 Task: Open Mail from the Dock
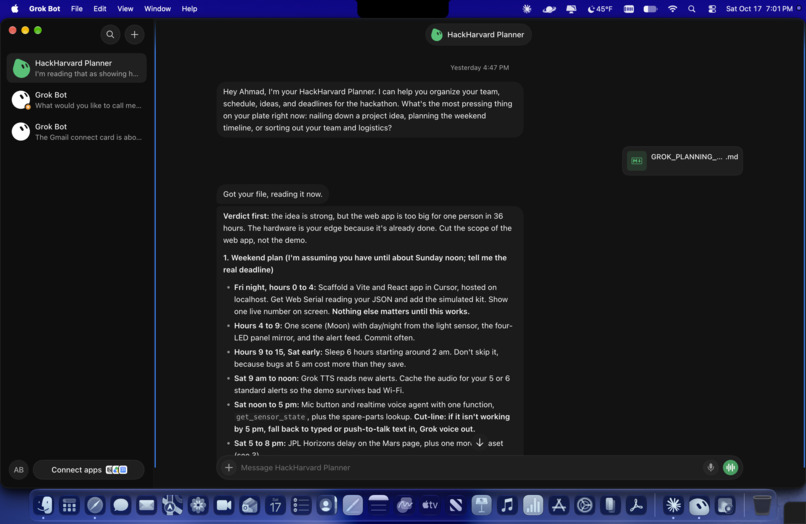(x=146, y=505)
